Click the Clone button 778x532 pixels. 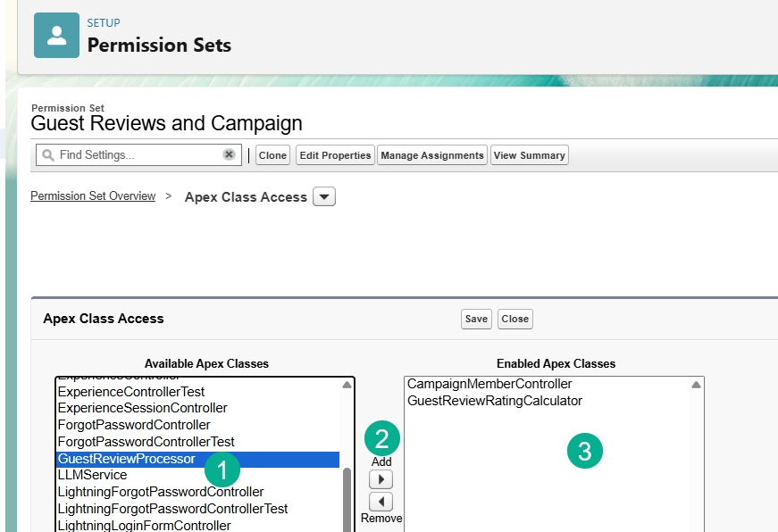tap(272, 155)
